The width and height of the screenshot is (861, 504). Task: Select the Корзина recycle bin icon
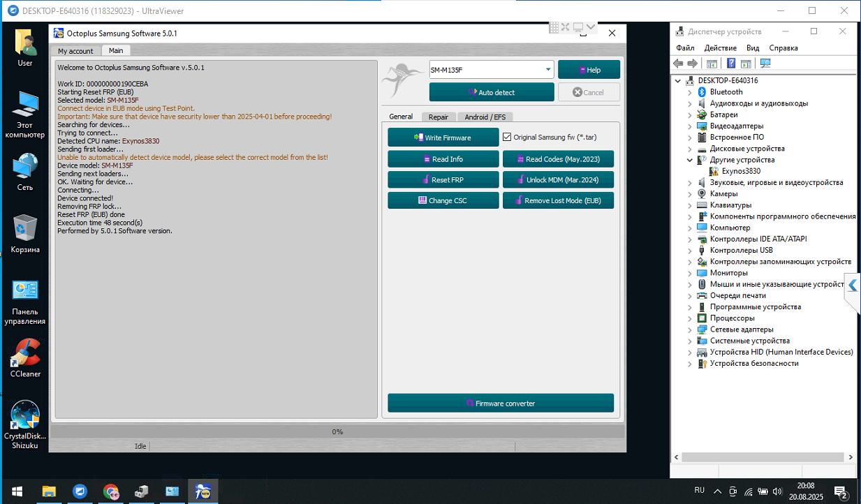point(25,234)
